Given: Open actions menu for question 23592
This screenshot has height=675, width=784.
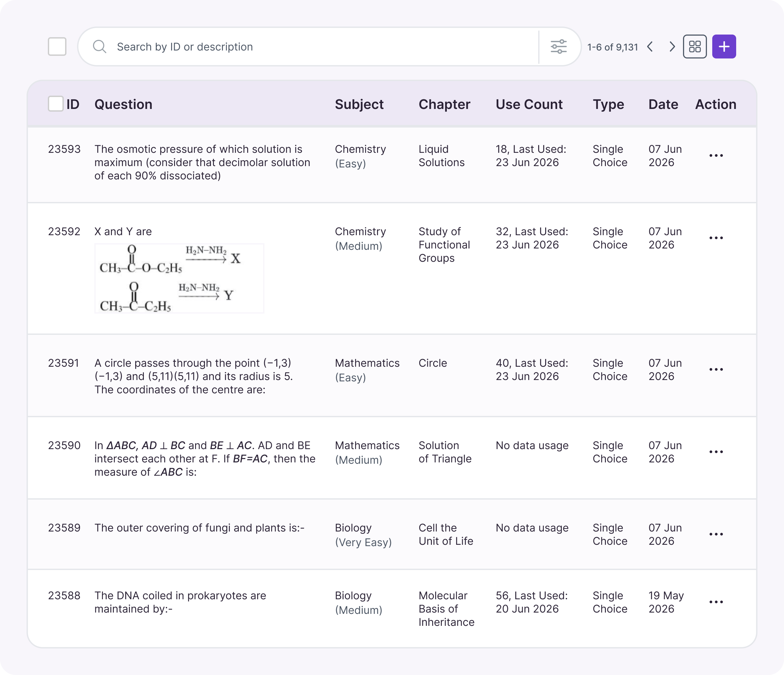Looking at the screenshot, I should click(x=716, y=238).
